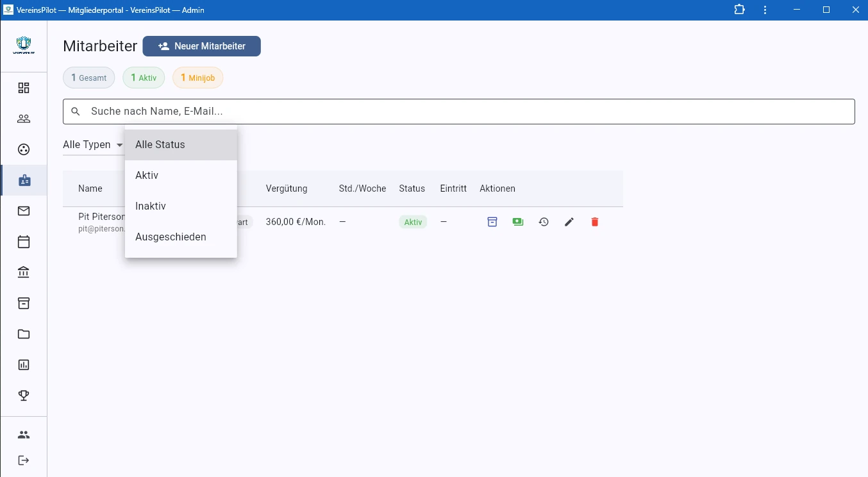Choose Ausgeschieden from the status list
This screenshot has height=477, width=868.
pos(171,237)
